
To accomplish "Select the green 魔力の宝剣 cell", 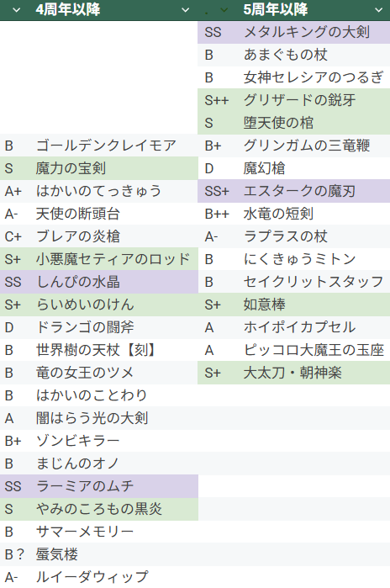I will pyautogui.click(x=114, y=168).
